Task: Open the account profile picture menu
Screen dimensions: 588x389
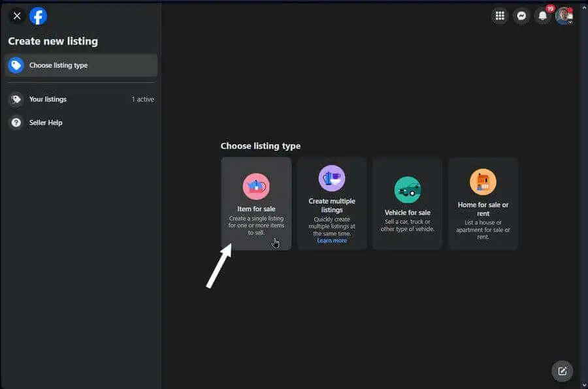Action: tap(564, 16)
